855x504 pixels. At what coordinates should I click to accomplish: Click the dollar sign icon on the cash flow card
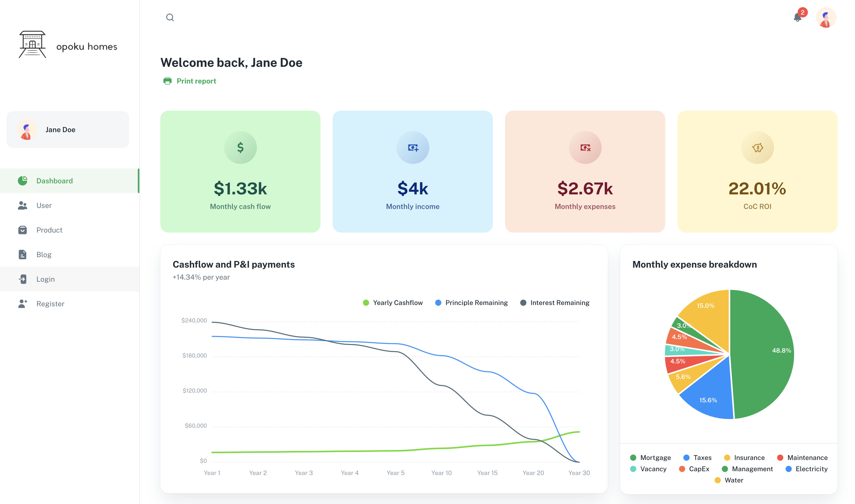point(240,148)
